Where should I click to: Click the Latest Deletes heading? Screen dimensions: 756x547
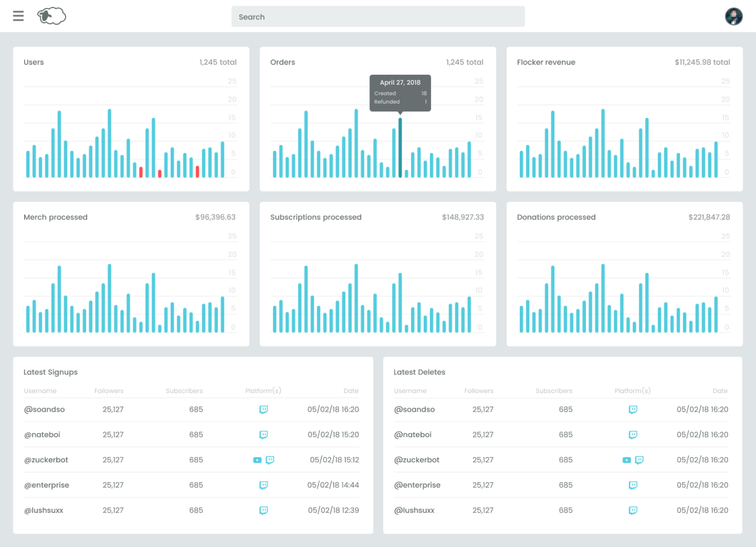(x=420, y=372)
